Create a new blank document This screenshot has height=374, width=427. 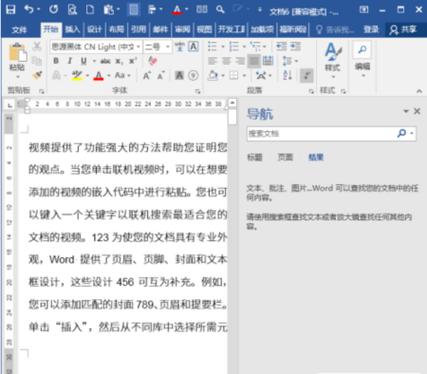point(90,9)
